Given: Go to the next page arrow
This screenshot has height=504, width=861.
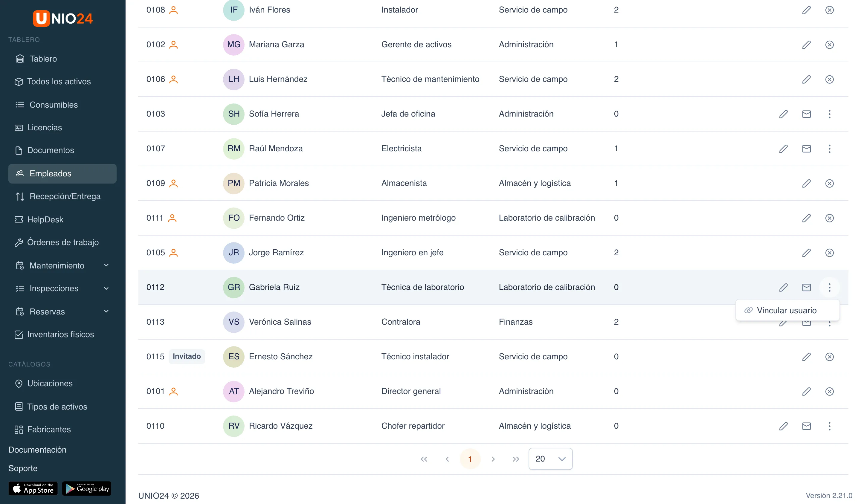Looking at the screenshot, I should (493, 459).
